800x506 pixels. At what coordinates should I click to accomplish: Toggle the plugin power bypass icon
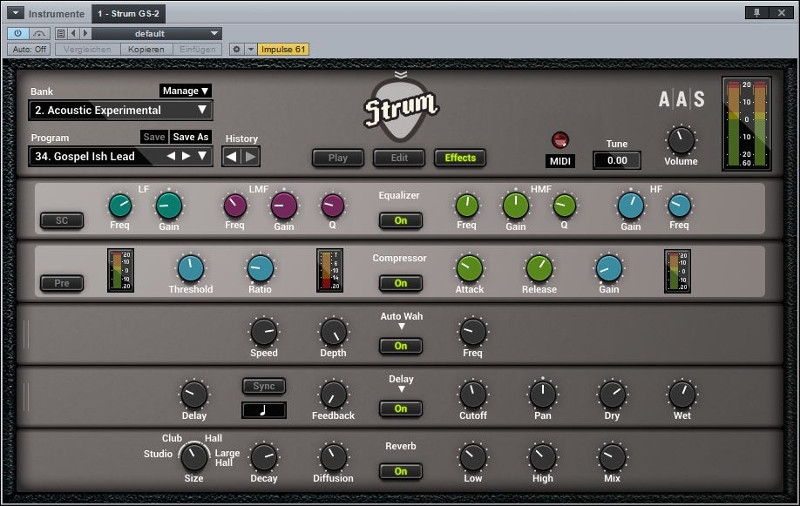(x=18, y=33)
